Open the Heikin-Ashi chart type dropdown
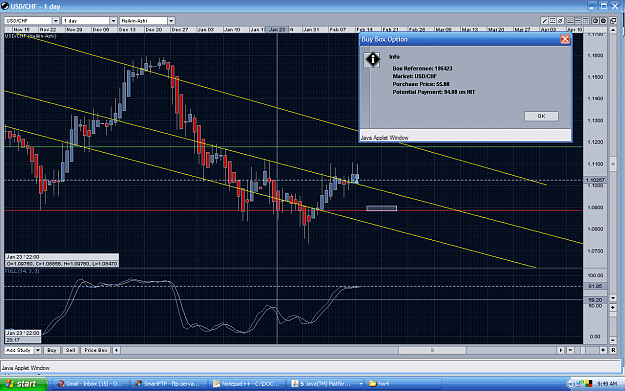 pyautogui.click(x=171, y=21)
